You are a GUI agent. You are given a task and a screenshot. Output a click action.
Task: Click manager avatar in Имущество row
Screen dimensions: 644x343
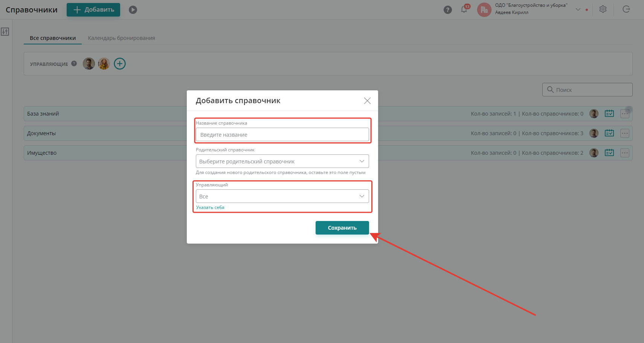point(594,153)
